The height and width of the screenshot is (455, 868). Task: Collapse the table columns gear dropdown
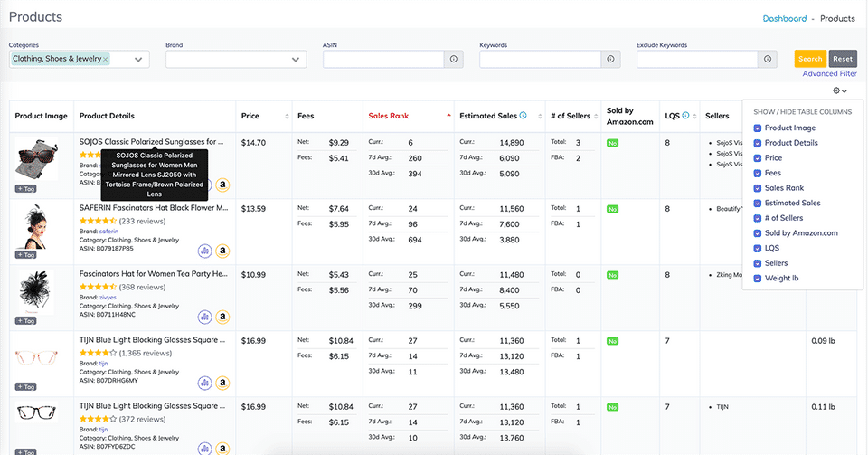pos(842,91)
